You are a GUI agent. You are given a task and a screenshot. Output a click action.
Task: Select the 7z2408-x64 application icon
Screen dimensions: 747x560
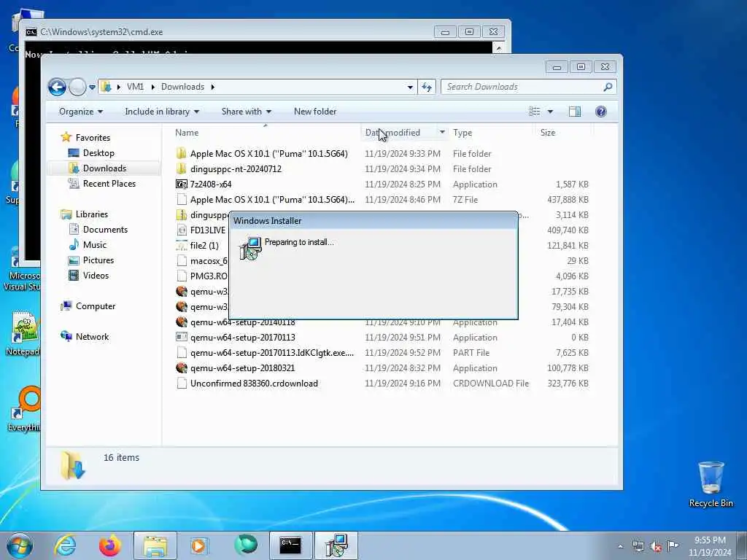point(181,184)
